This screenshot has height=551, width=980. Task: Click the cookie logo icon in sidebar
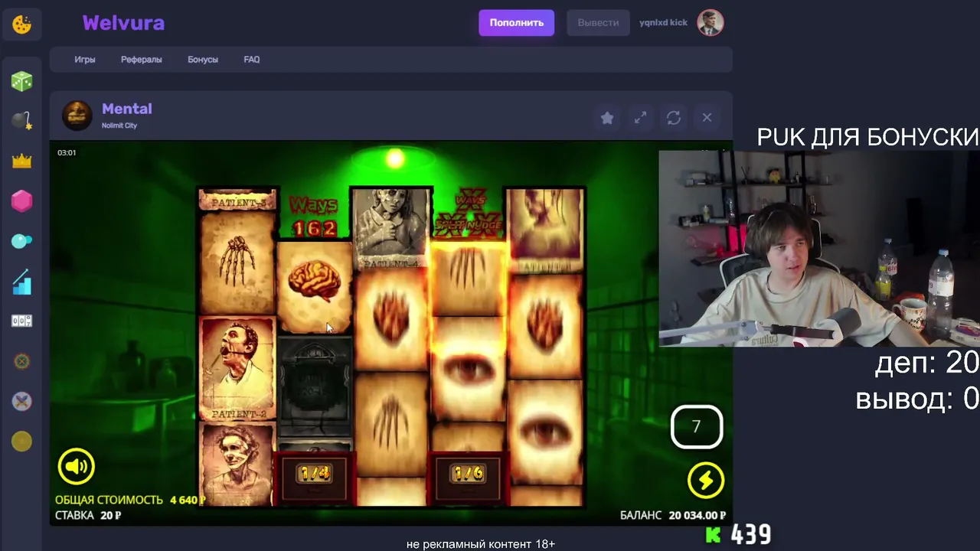click(21, 24)
